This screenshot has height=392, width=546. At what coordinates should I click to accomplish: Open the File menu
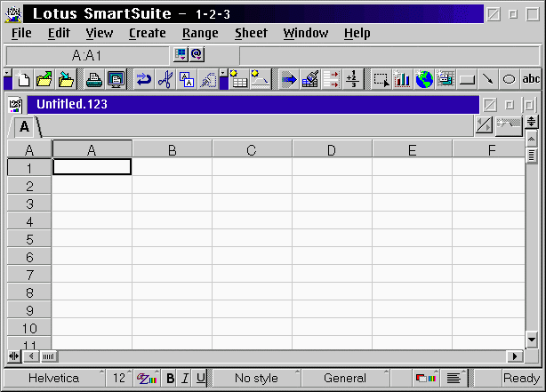coord(21,33)
